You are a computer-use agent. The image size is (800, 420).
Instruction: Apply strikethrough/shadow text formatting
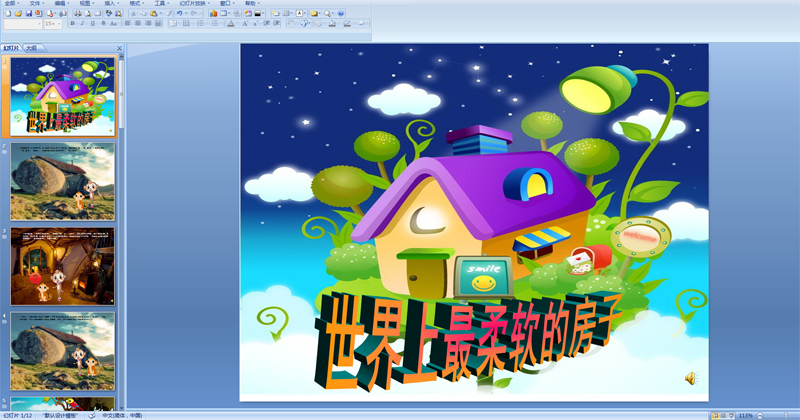pyautogui.click(x=104, y=23)
